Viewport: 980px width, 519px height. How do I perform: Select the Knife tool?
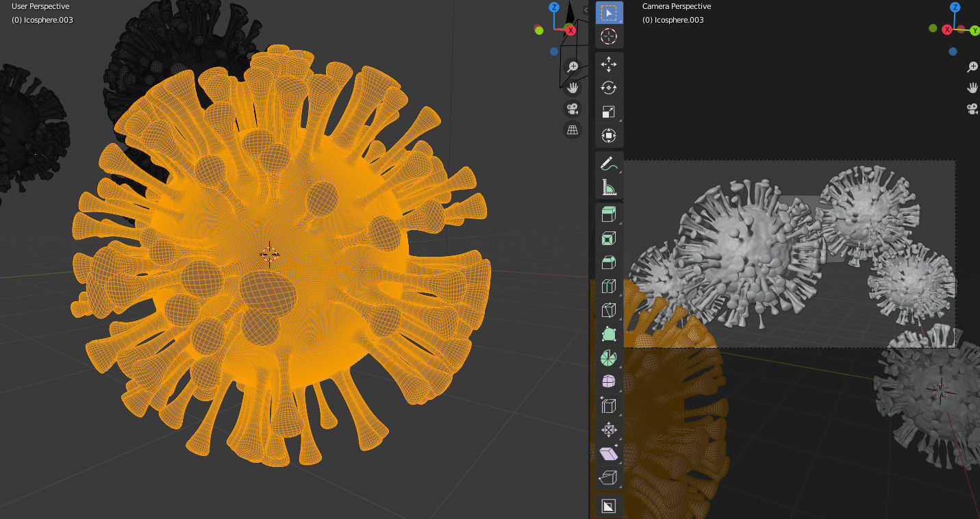[609, 309]
